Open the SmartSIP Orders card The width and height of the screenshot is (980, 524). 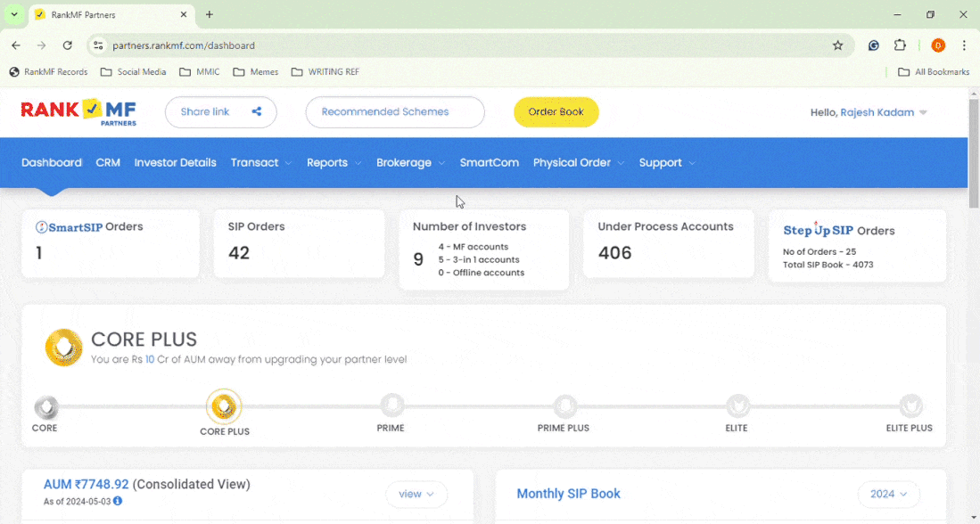(x=111, y=243)
